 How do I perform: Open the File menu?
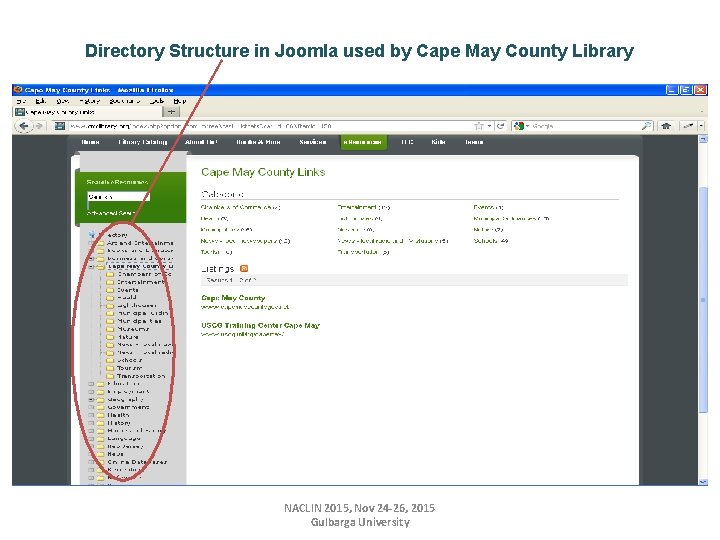(21, 101)
